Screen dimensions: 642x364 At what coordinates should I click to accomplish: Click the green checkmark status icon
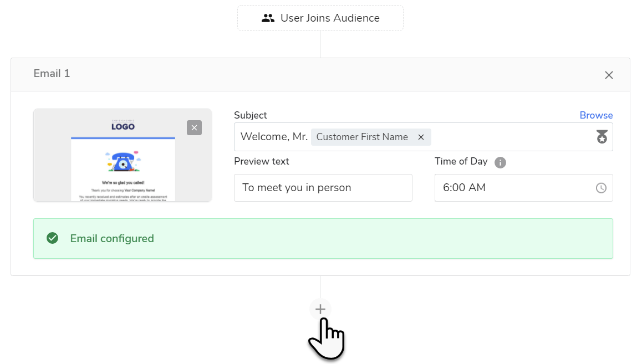pos(53,238)
